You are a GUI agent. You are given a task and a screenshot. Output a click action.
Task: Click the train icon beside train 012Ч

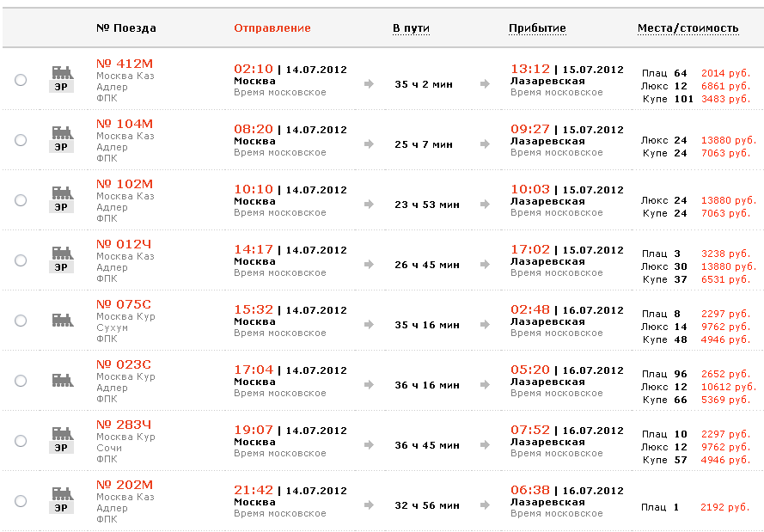(62, 260)
